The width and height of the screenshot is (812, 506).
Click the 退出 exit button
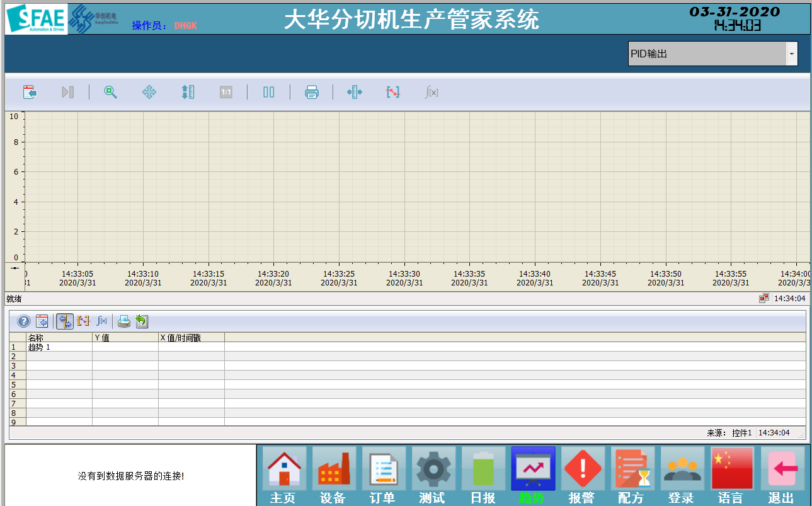point(782,476)
